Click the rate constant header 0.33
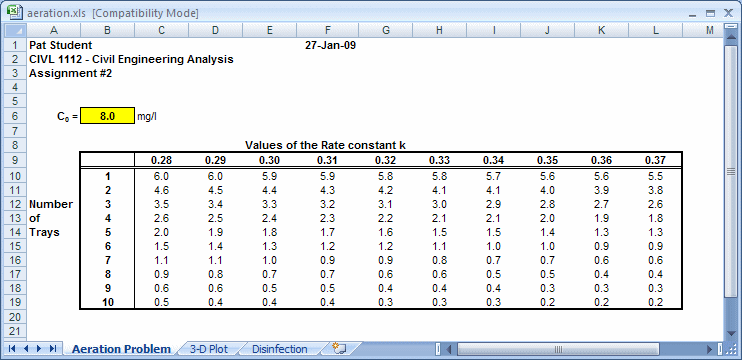The height and width of the screenshot is (360, 742). 439,160
